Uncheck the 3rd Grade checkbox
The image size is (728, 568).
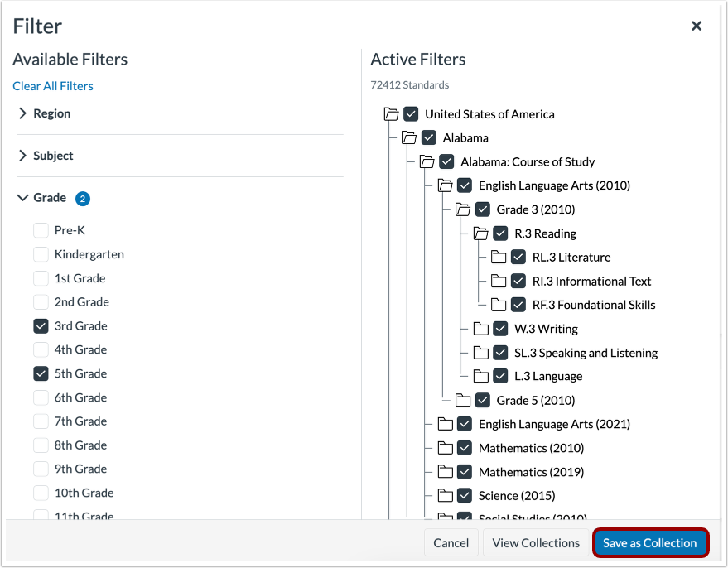(41, 325)
